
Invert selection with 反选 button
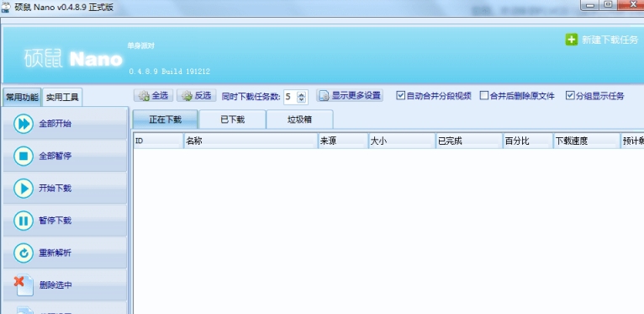[197, 96]
